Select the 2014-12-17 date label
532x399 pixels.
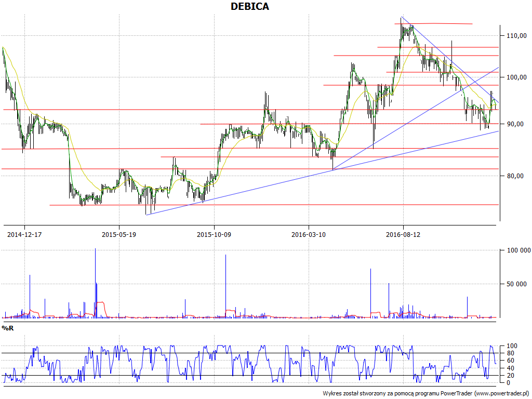(24, 234)
